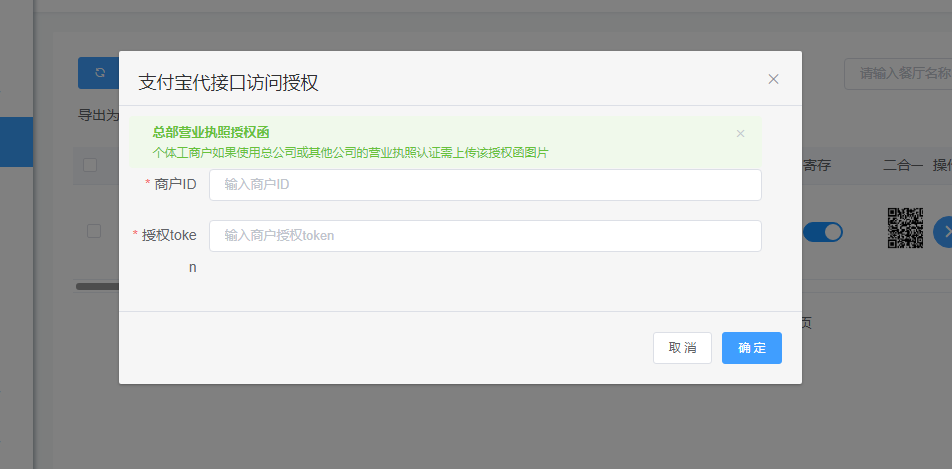Focus the 商户ID input field
952x469 pixels.
point(485,185)
